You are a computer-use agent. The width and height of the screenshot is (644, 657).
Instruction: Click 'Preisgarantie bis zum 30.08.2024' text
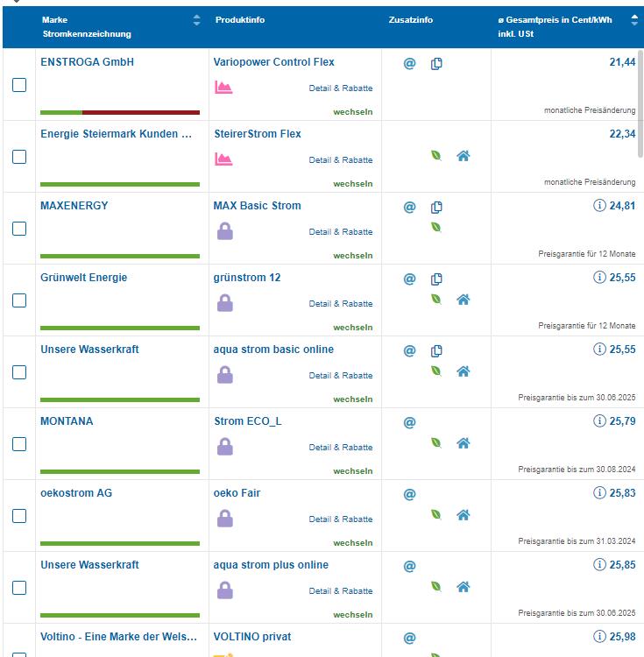[577, 470]
